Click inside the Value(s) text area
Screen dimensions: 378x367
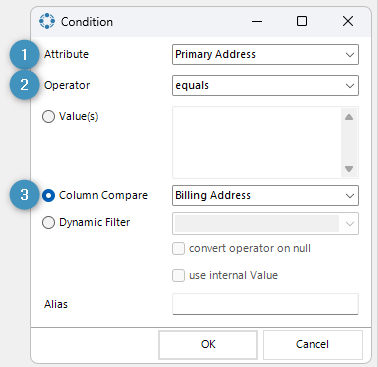coord(257,142)
